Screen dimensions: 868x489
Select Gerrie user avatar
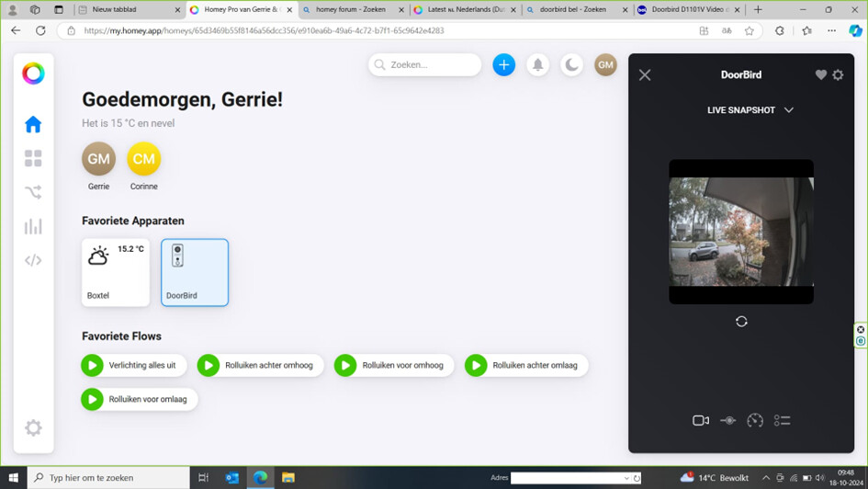tap(98, 159)
